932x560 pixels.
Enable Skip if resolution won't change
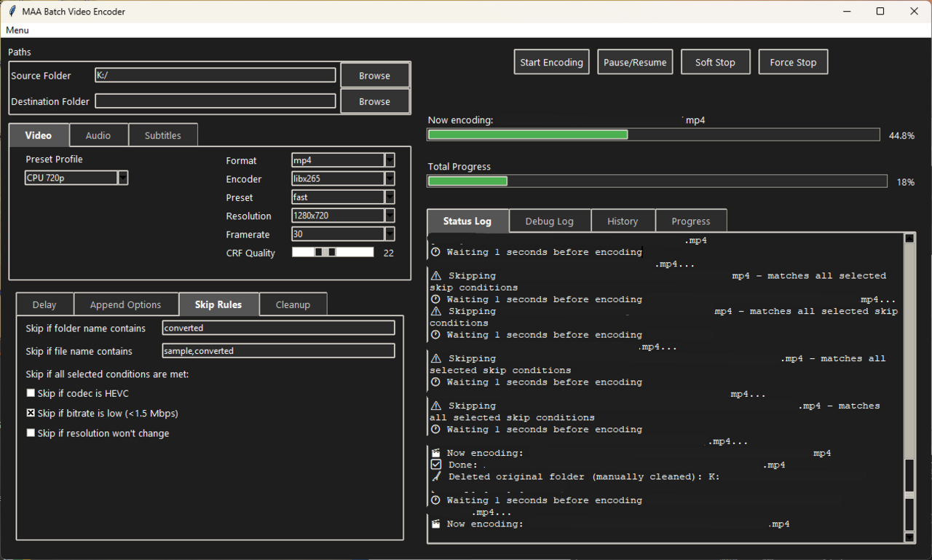tap(31, 433)
